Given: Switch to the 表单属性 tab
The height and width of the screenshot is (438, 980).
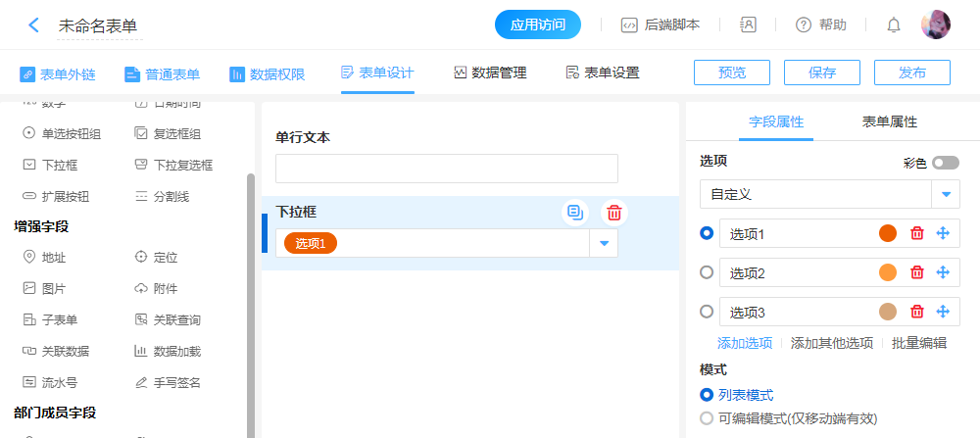Looking at the screenshot, I should pos(889,122).
